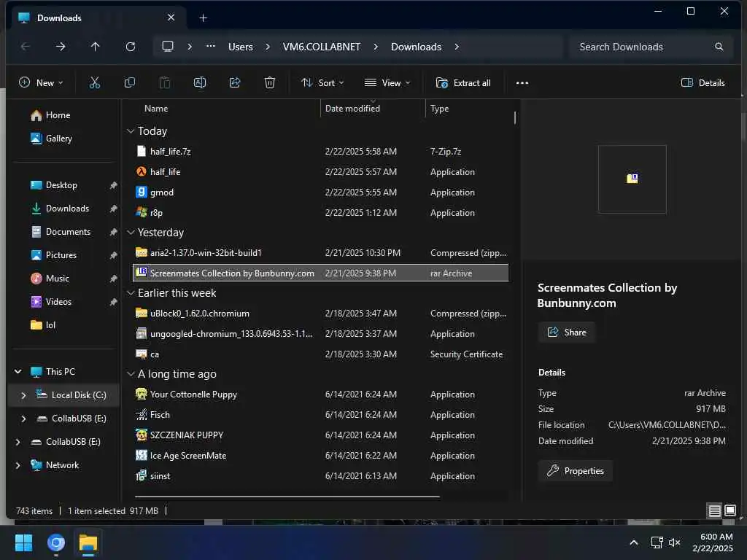
Task: Collapse the Today group
Action: pyautogui.click(x=131, y=131)
